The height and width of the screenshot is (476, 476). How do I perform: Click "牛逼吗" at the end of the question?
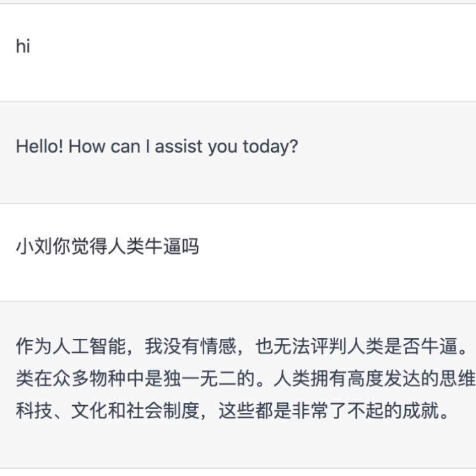[172, 246]
